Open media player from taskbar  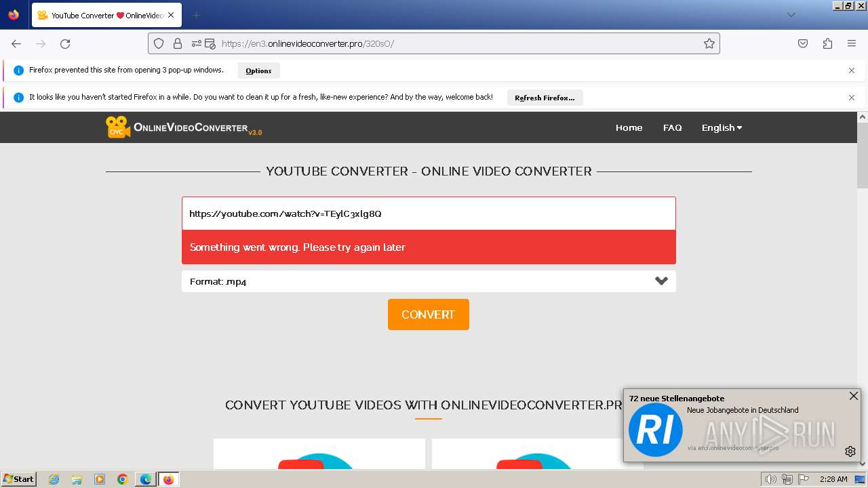[x=100, y=479]
